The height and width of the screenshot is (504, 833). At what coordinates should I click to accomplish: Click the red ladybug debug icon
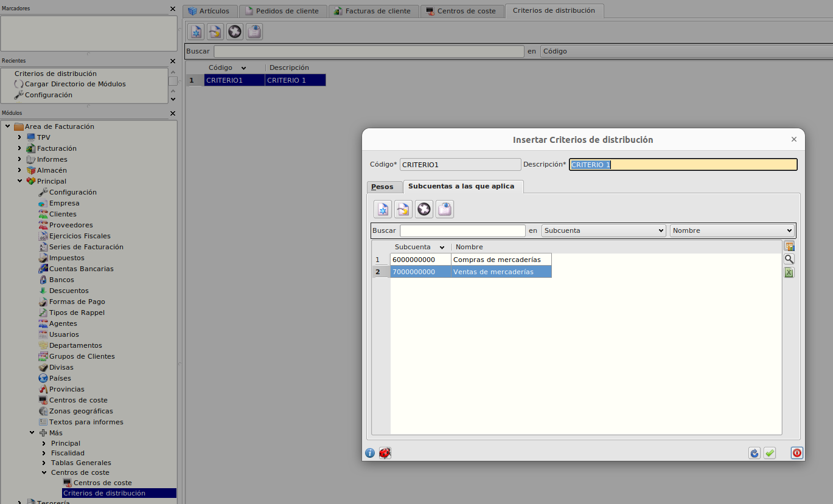(x=385, y=453)
